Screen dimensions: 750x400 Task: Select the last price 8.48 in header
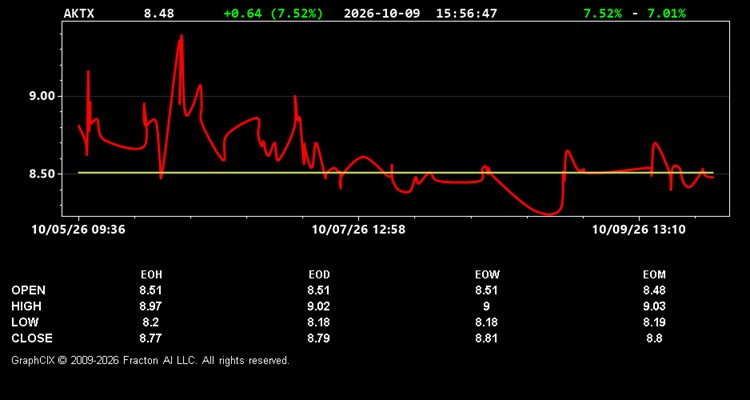(159, 13)
